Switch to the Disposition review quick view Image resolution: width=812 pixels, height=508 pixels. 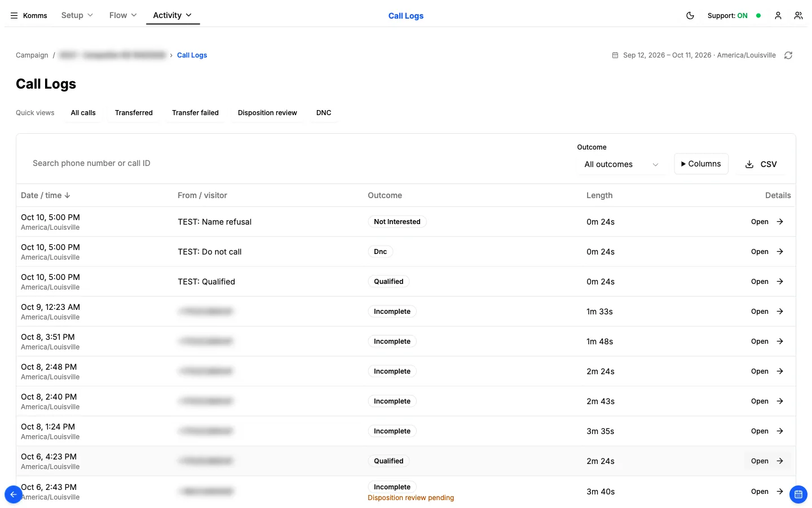tap(267, 113)
